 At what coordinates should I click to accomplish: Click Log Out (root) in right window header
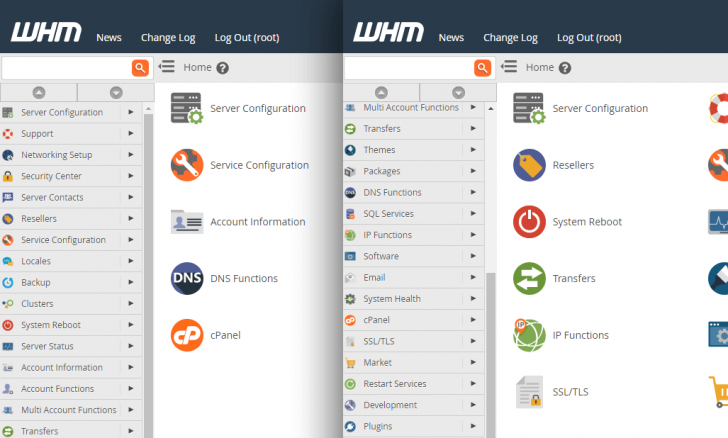click(x=588, y=38)
